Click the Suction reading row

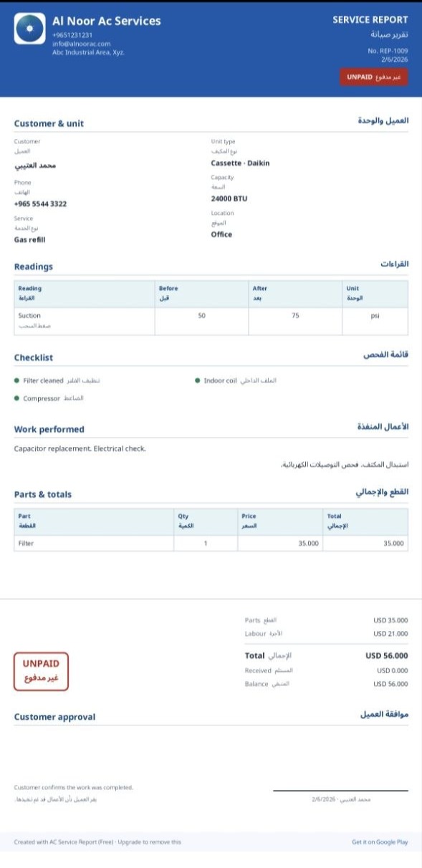[x=211, y=321]
